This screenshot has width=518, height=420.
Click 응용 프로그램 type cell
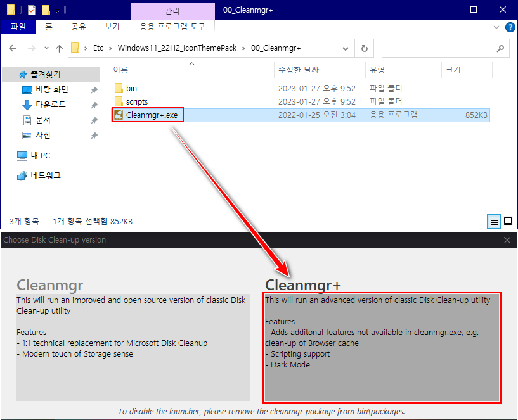394,115
